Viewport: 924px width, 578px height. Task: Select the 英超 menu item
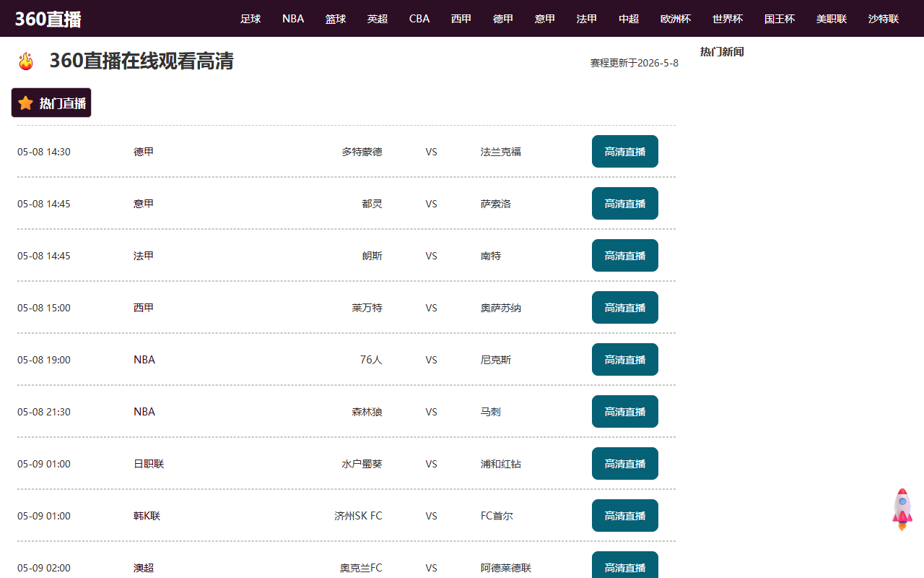click(x=378, y=19)
